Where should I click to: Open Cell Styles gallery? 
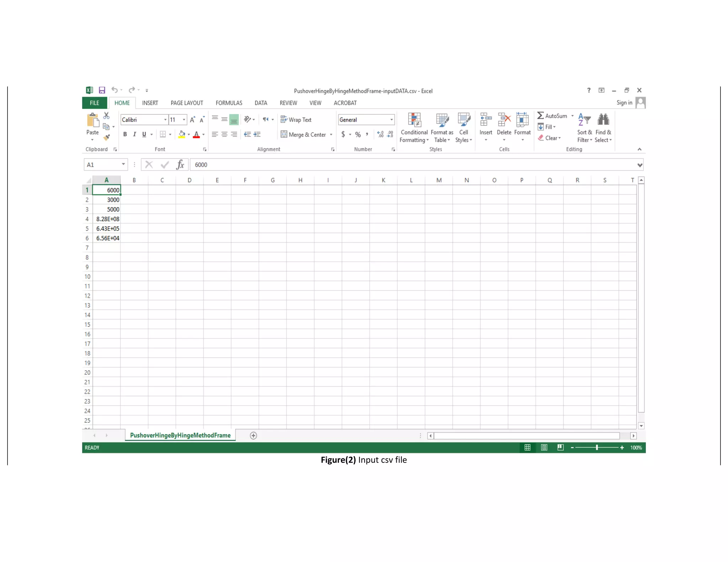point(464,128)
